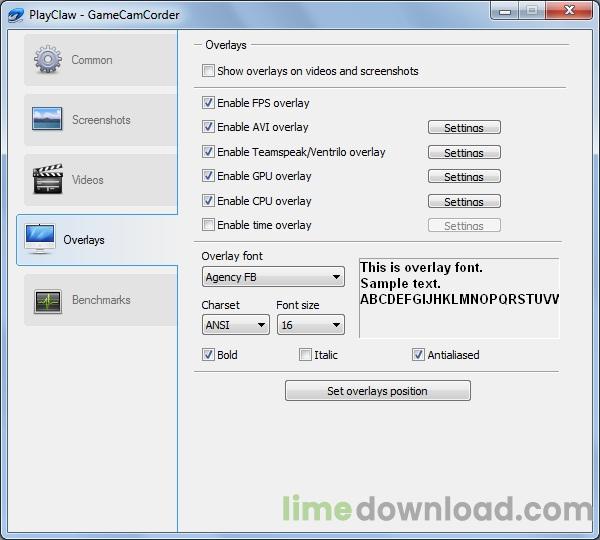
Task: Open Settings for CPU overlay
Action: click(464, 201)
